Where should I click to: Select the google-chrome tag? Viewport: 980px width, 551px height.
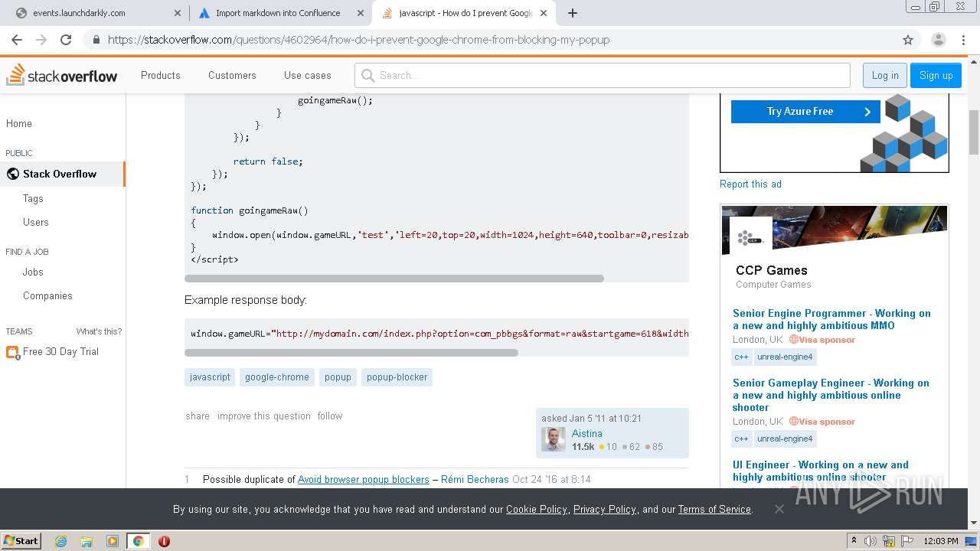pos(277,377)
